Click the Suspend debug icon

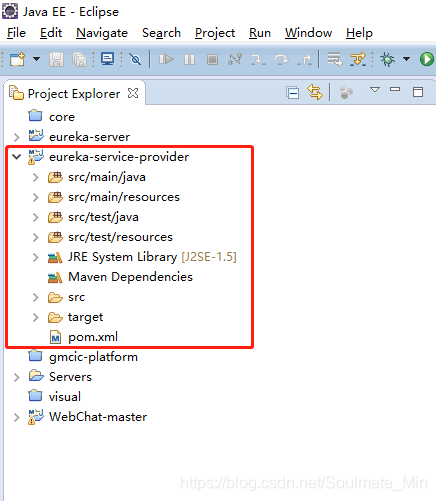[x=189, y=60]
